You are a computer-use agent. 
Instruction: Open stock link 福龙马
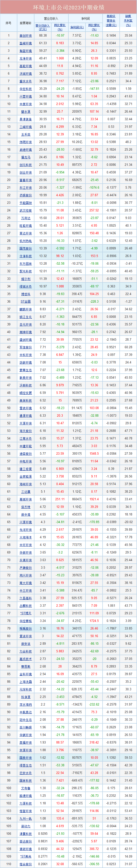pyautogui.click(x=26, y=158)
